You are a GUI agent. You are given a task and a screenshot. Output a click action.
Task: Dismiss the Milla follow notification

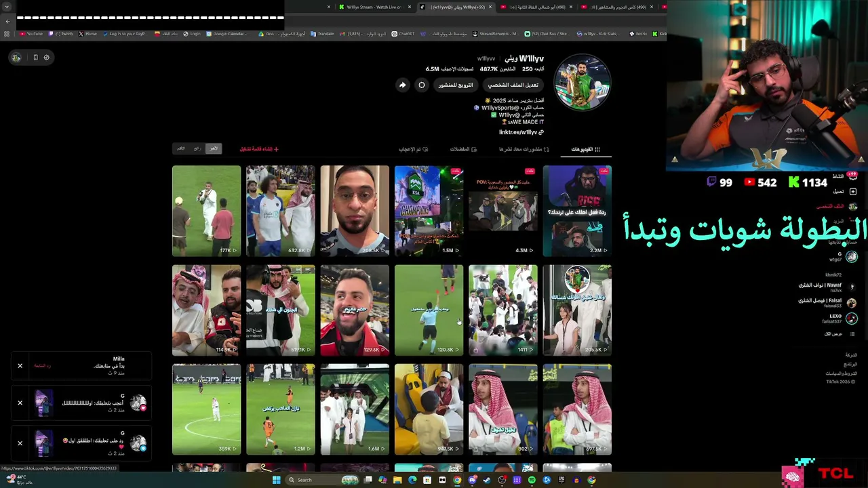20,366
